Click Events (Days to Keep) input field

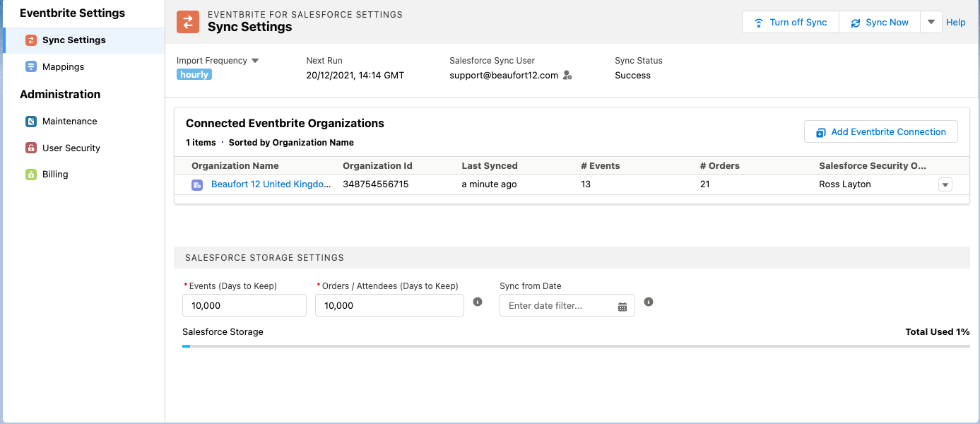coord(244,306)
